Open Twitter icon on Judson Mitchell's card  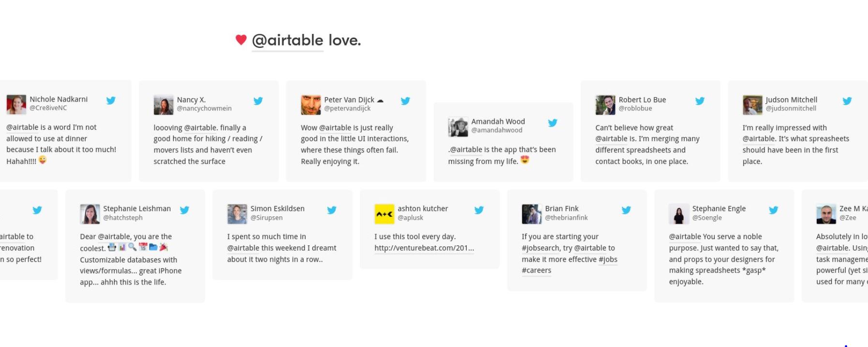click(x=847, y=101)
